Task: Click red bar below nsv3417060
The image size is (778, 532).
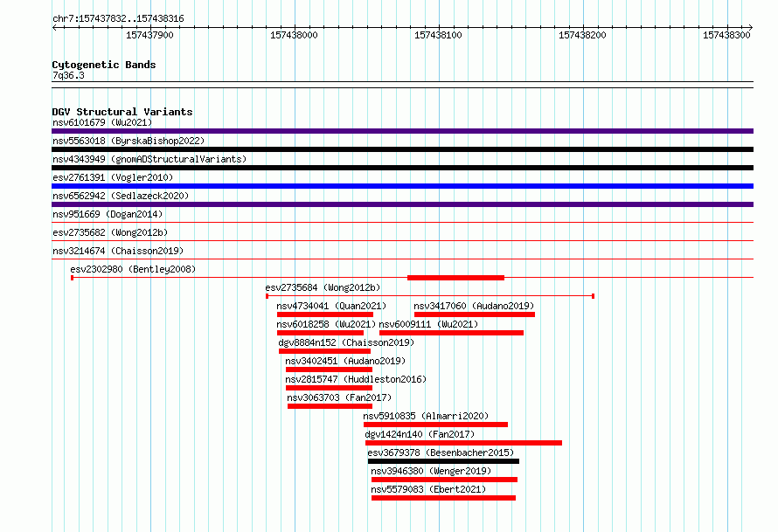Action: (475, 314)
